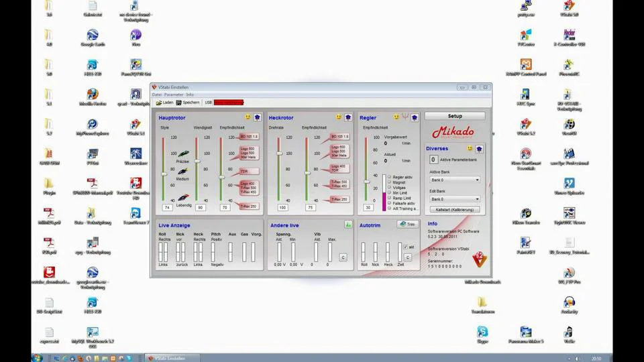Open Mozilla Firefox desktop shortcut

(93, 97)
